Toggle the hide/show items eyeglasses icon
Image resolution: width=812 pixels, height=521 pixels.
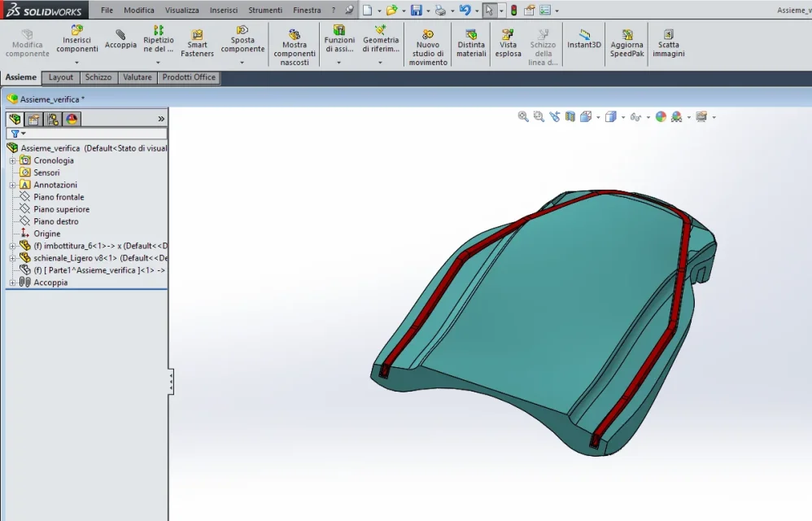(x=635, y=117)
